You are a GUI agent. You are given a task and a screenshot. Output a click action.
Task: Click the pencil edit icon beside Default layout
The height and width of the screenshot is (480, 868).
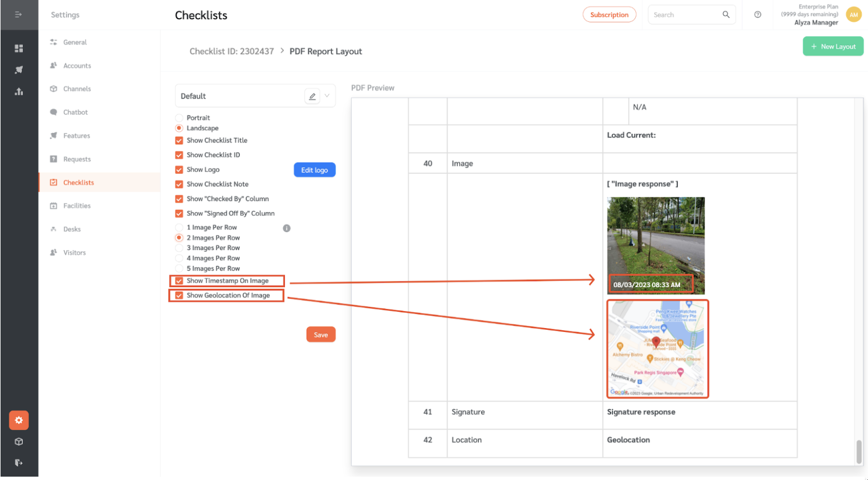[x=312, y=96]
